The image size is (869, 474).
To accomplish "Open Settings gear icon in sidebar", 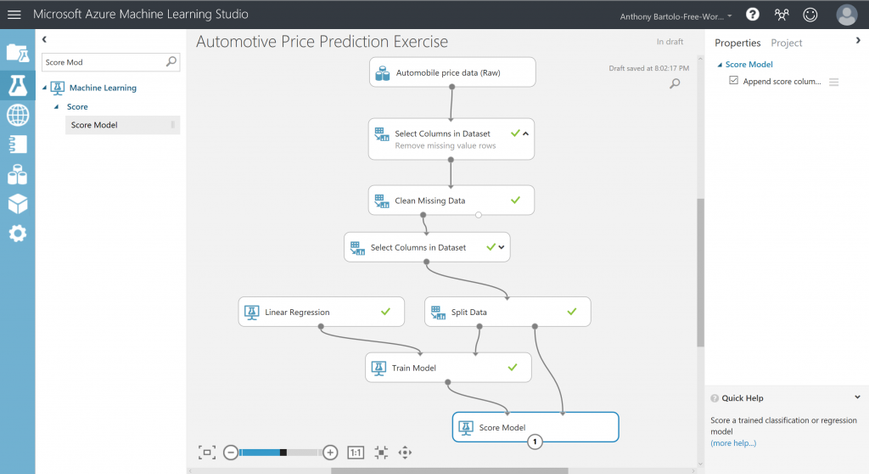I will [17, 233].
